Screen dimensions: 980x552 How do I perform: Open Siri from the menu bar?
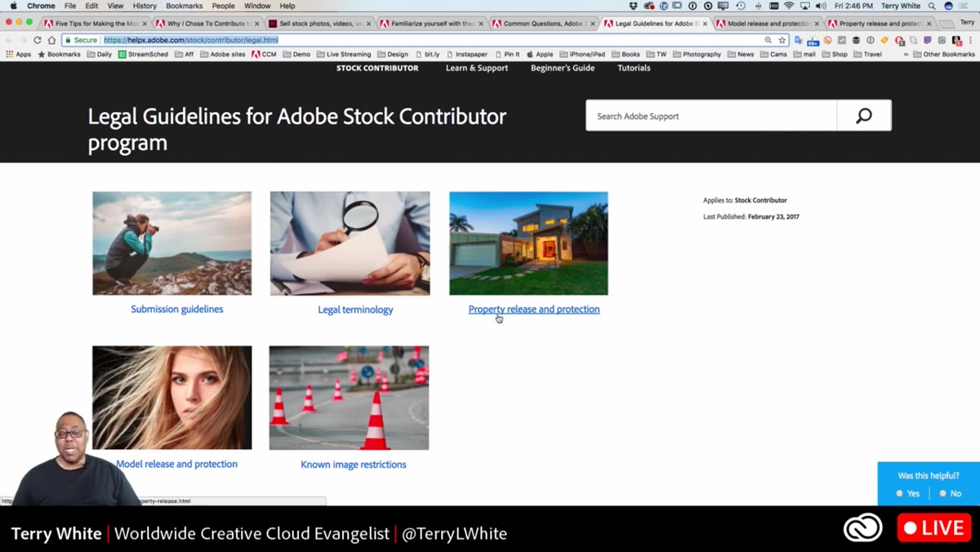click(x=948, y=6)
